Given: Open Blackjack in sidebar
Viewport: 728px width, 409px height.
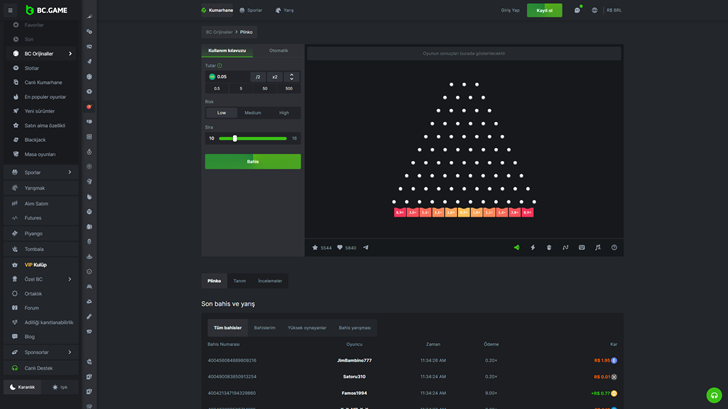Looking at the screenshot, I should tap(41, 140).
